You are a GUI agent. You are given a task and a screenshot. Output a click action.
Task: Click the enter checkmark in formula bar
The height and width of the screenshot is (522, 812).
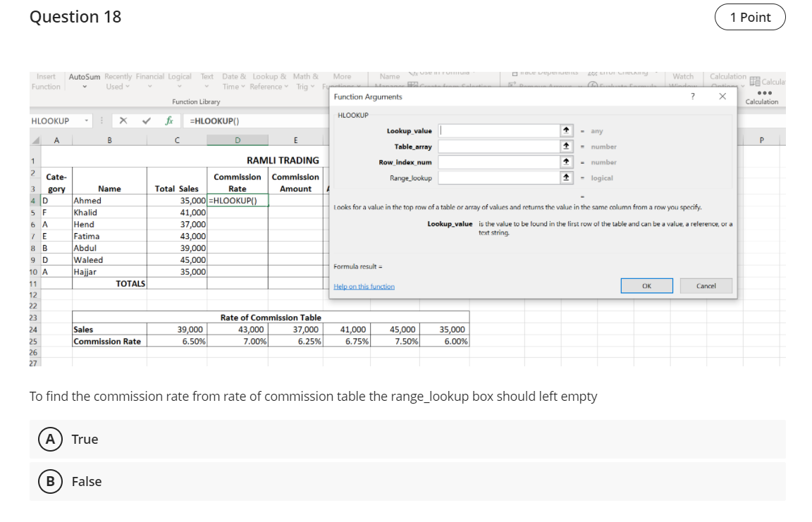coord(146,121)
